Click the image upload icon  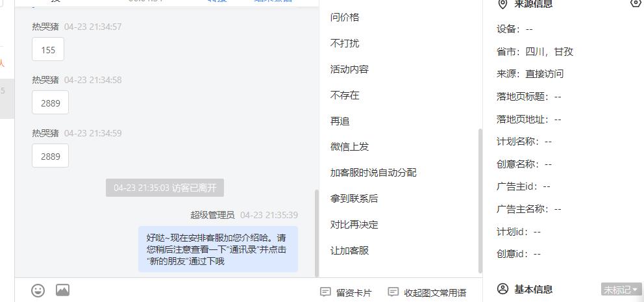(x=62, y=290)
